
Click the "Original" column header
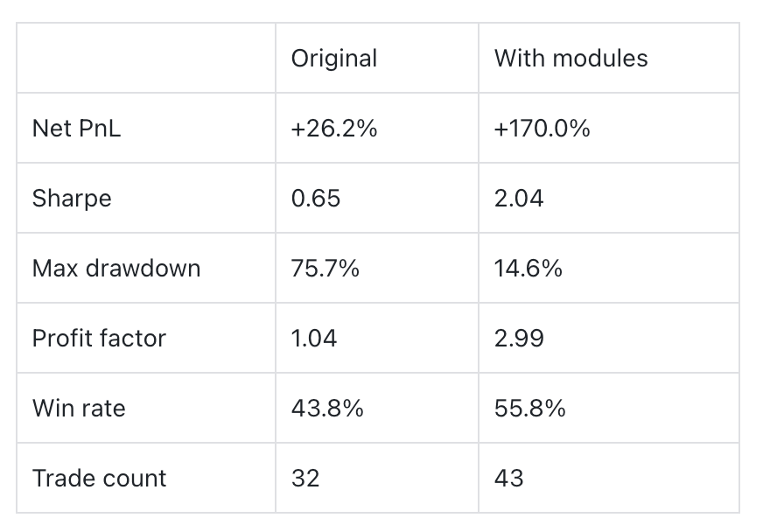[334, 59]
